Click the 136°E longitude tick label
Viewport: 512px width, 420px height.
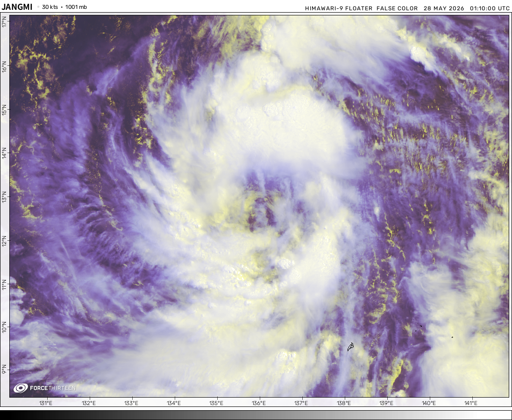coord(259,403)
